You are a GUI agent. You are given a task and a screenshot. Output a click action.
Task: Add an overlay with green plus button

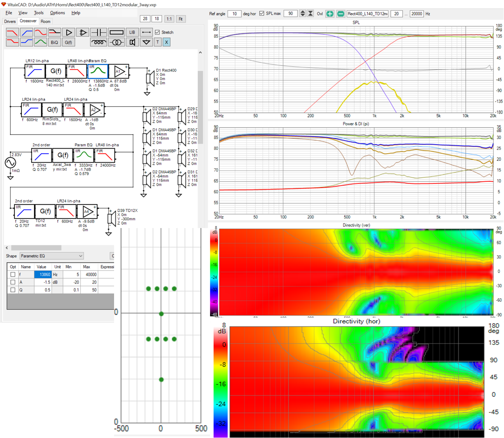[330, 14]
